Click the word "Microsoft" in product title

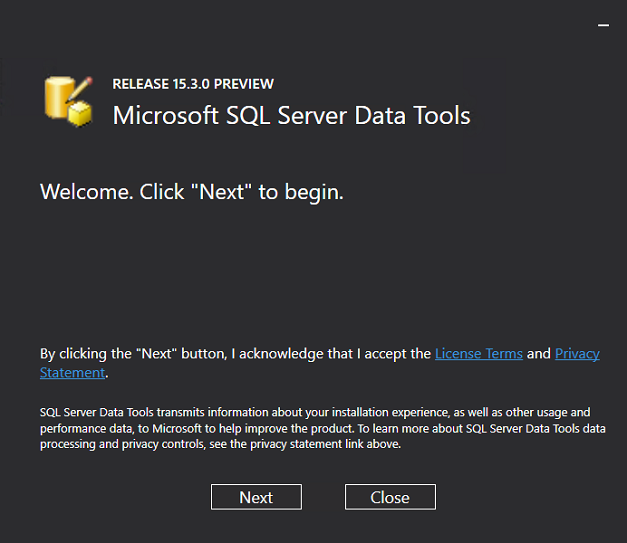pos(158,115)
